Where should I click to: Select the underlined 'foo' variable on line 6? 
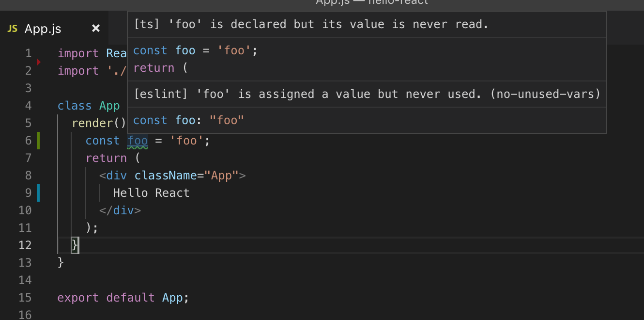[137, 141]
